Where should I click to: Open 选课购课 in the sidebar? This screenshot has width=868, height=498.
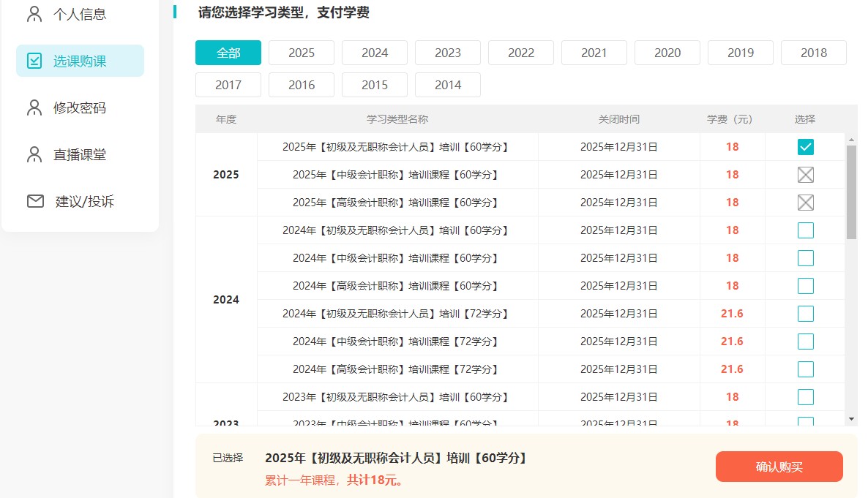point(81,61)
